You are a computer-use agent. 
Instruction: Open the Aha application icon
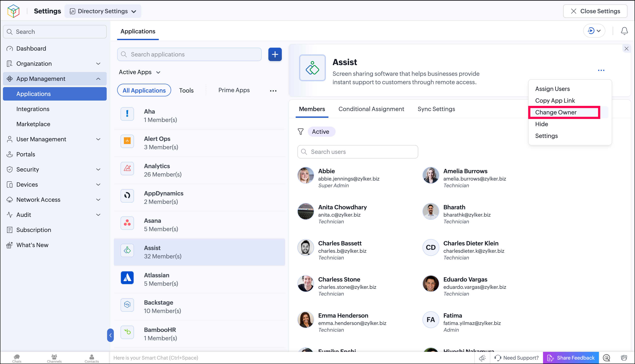click(x=127, y=114)
